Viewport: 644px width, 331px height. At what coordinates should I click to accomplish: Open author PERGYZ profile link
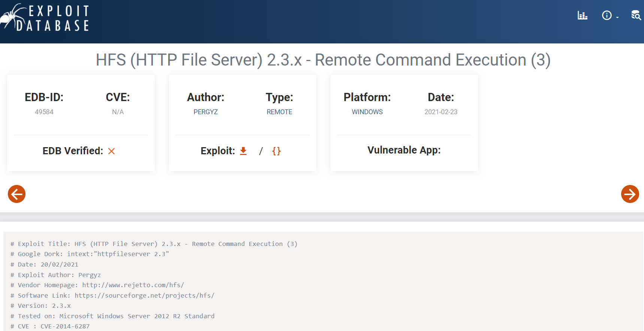[206, 112]
